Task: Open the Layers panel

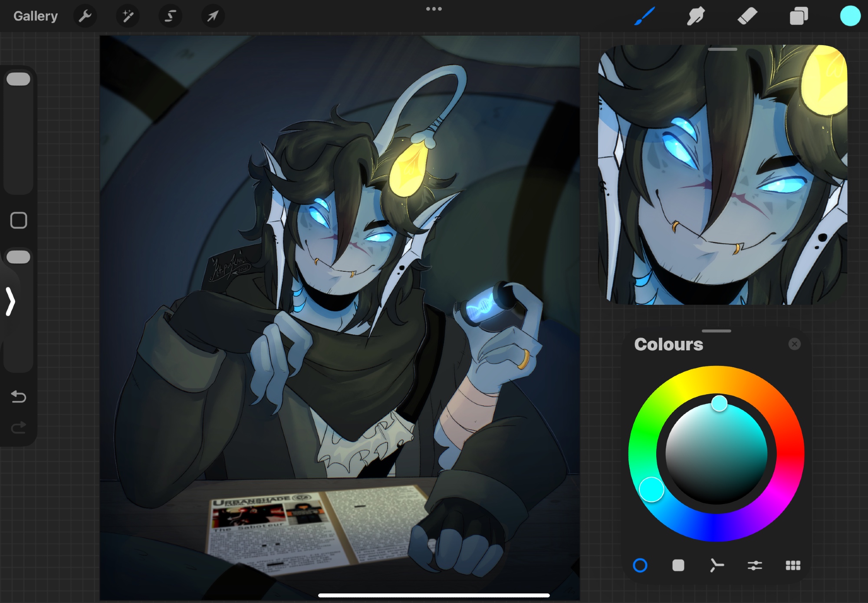Action: tap(799, 16)
